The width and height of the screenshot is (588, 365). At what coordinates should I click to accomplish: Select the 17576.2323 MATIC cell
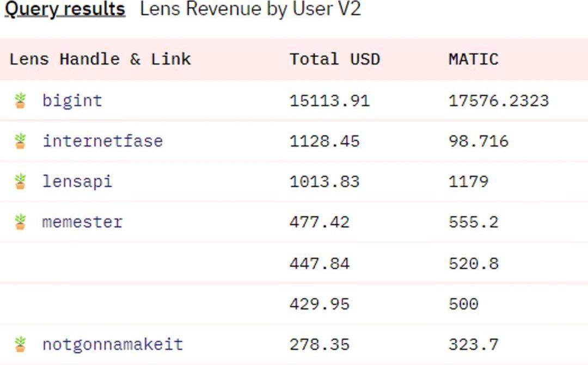498,101
